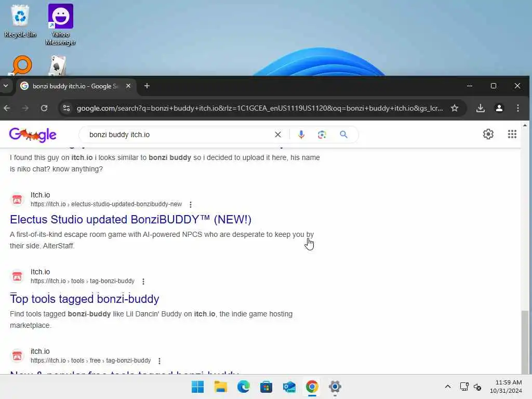
Task: Open Microsoft Store from the taskbar
Action: (267, 387)
